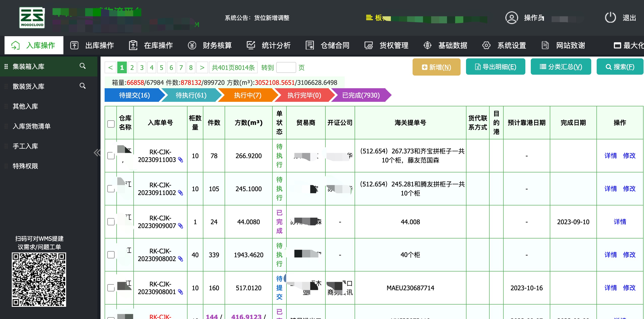This screenshot has width=644, height=319.
Task: Filter by 待执行(61) status
Action: 191,95
